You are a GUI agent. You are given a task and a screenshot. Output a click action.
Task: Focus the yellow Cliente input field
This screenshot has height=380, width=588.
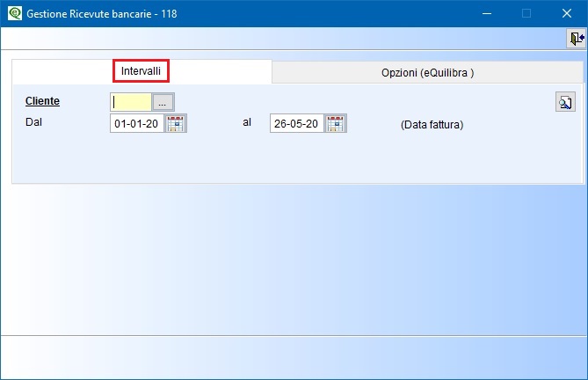131,102
